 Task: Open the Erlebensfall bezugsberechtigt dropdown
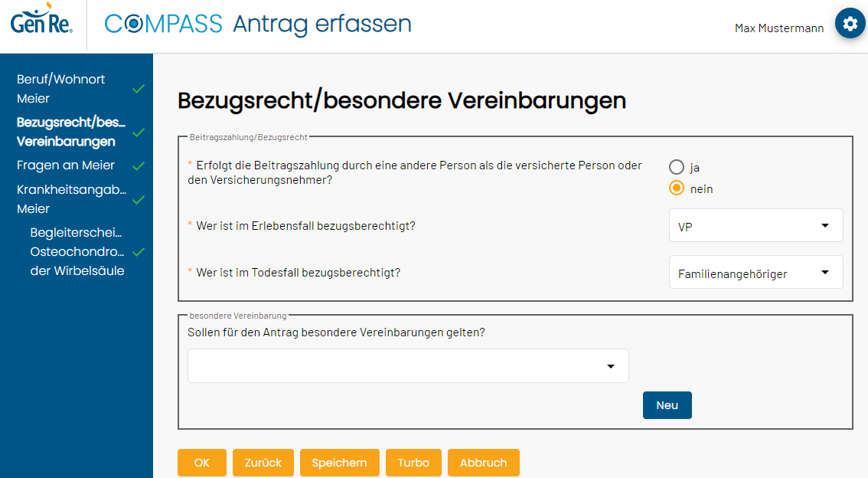tap(755, 225)
